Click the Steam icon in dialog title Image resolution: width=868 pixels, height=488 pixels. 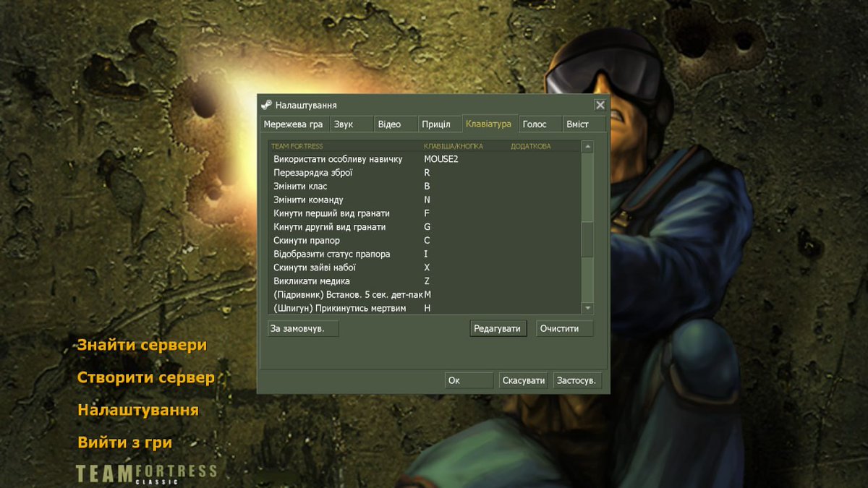pos(266,105)
